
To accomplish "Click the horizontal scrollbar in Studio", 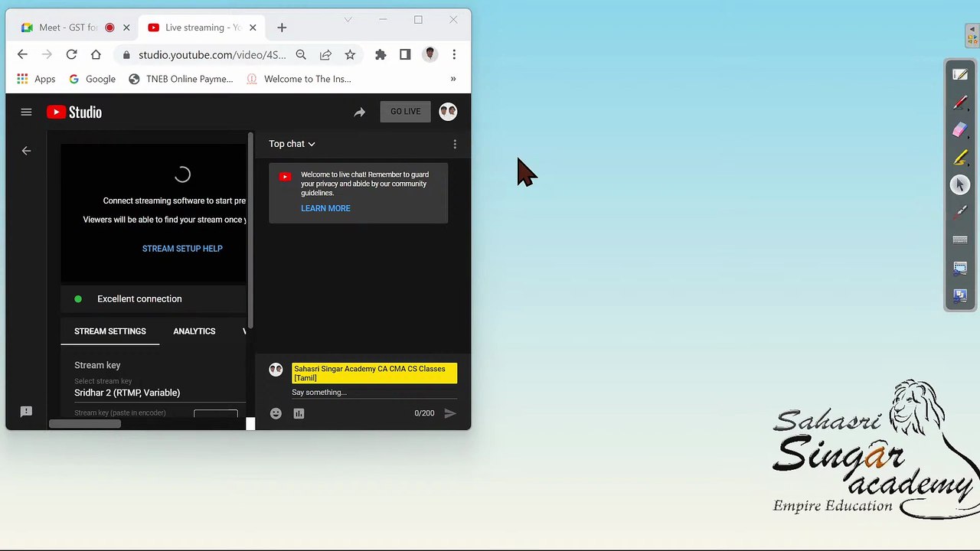I will [x=85, y=424].
